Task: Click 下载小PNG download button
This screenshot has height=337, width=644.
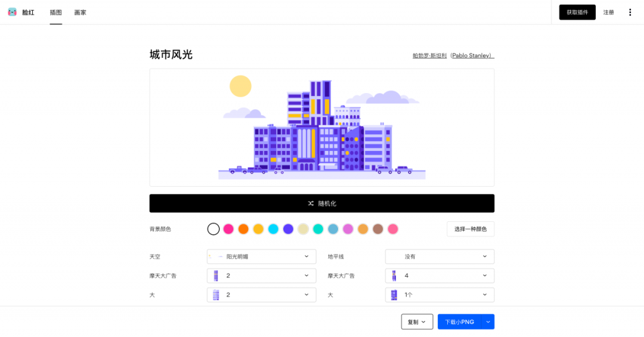Action: pyautogui.click(x=460, y=322)
